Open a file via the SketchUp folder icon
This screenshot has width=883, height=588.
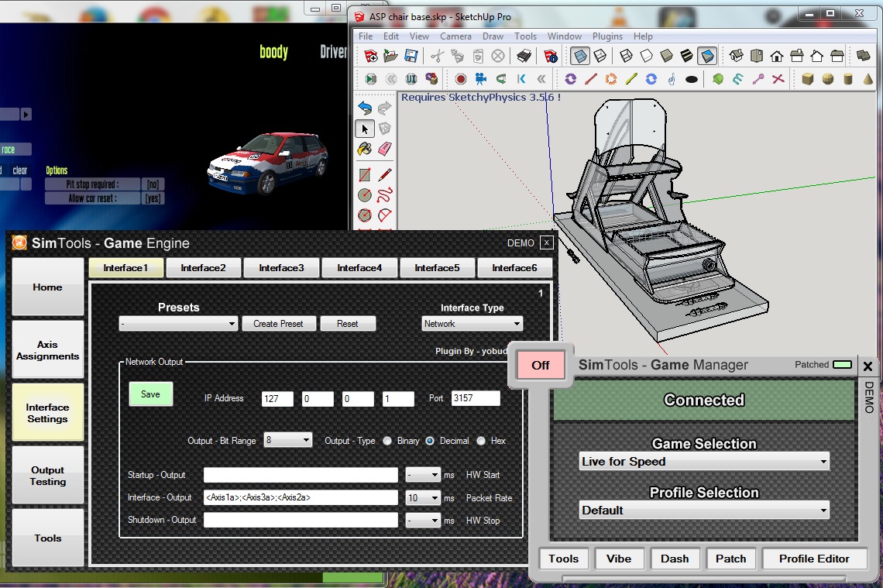[x=390, y=56]
